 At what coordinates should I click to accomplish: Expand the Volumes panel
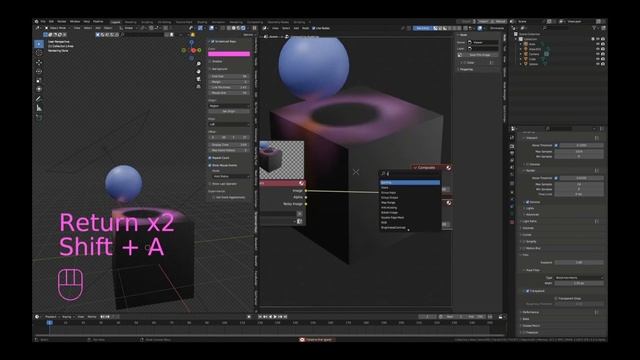point(528,228)
